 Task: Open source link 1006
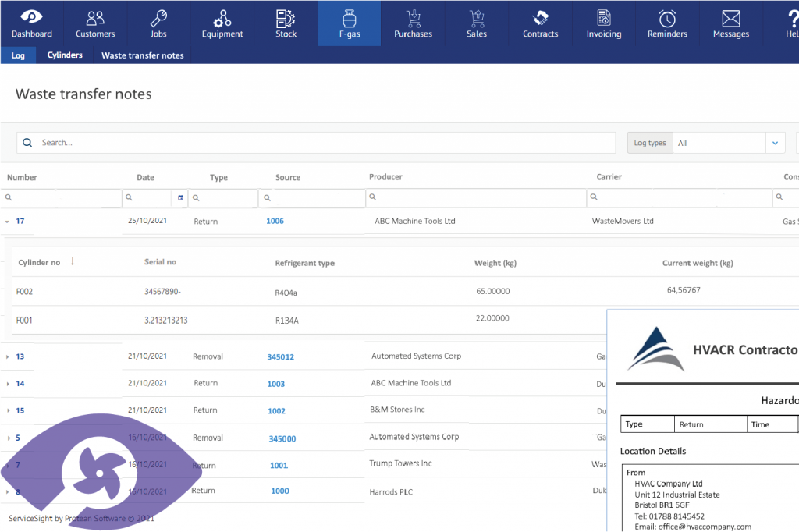pos(275,222)
